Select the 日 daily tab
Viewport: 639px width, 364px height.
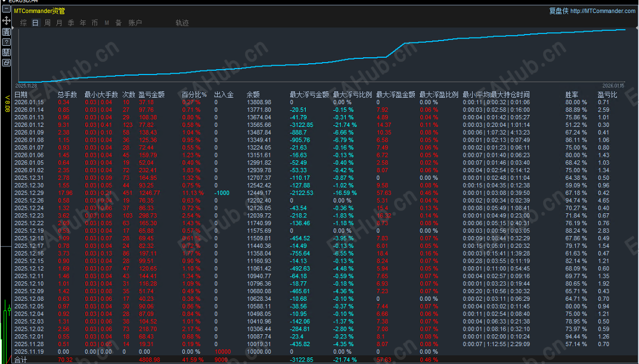pos(35,23)
